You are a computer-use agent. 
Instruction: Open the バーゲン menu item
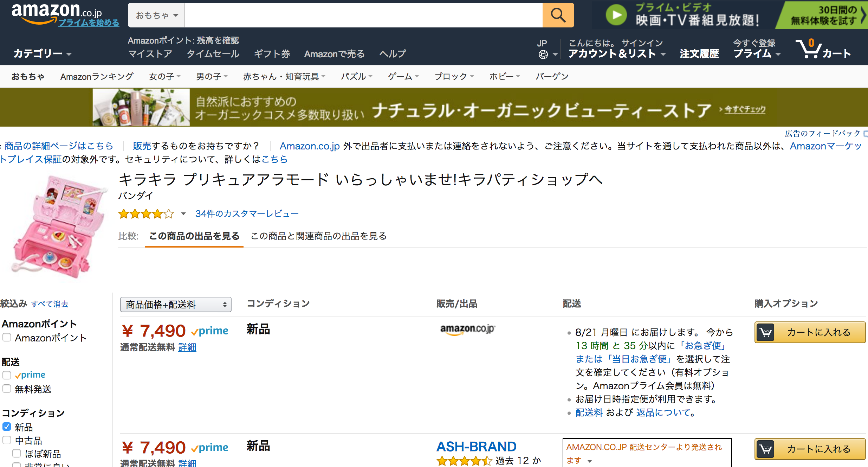[x=552, y=76]
